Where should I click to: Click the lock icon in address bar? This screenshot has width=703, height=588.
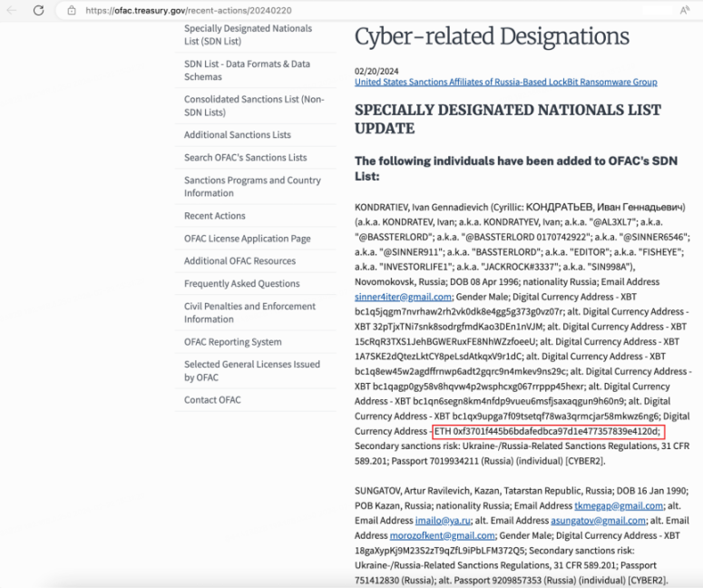point(72,10)
